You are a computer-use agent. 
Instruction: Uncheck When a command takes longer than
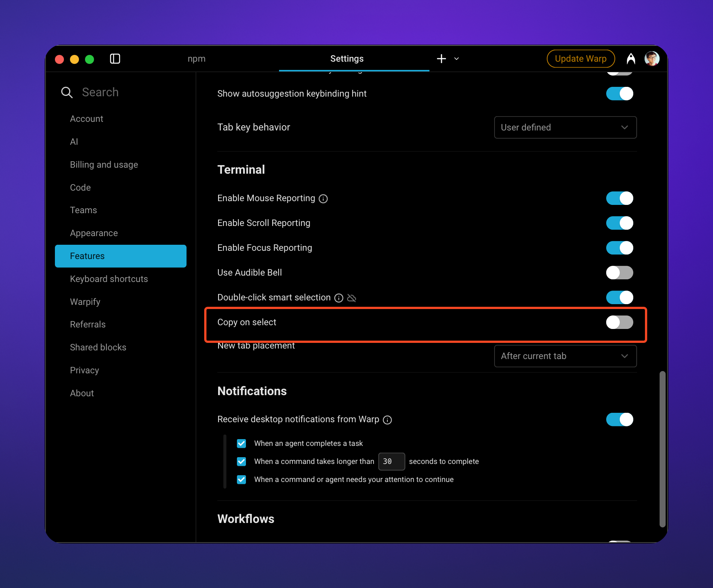(241, 462)
